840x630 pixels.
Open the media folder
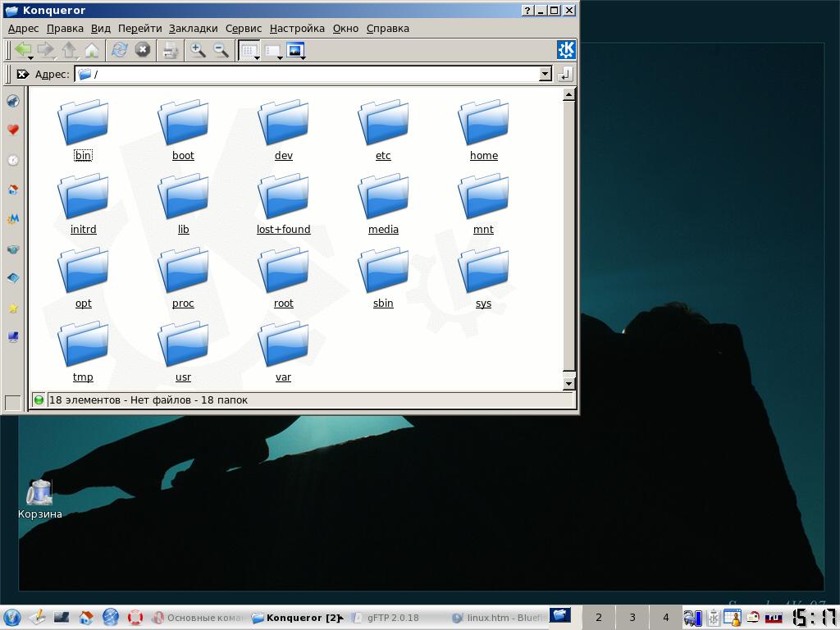(x=383, y=204)
